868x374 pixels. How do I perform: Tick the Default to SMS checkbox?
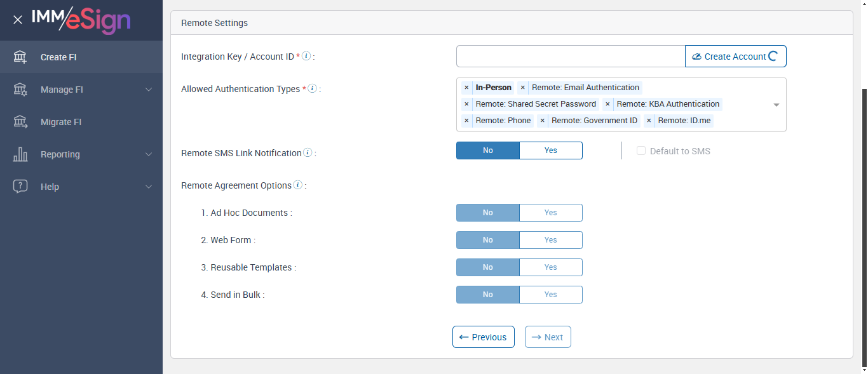(641, 151)
